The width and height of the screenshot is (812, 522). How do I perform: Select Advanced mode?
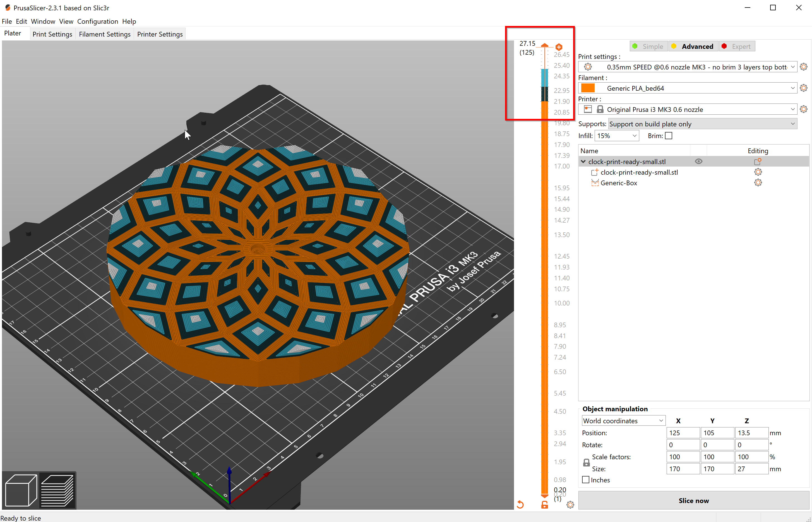tap(693, 46)
